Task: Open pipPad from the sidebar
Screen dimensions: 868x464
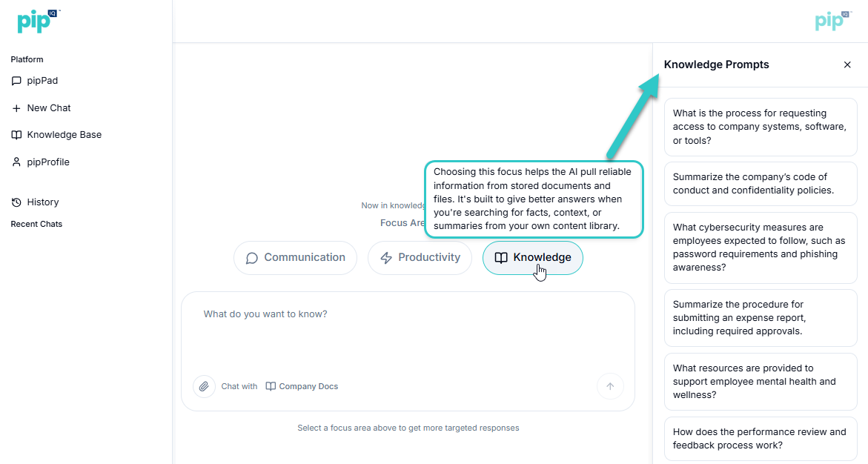Action: (x=42, y=81)
